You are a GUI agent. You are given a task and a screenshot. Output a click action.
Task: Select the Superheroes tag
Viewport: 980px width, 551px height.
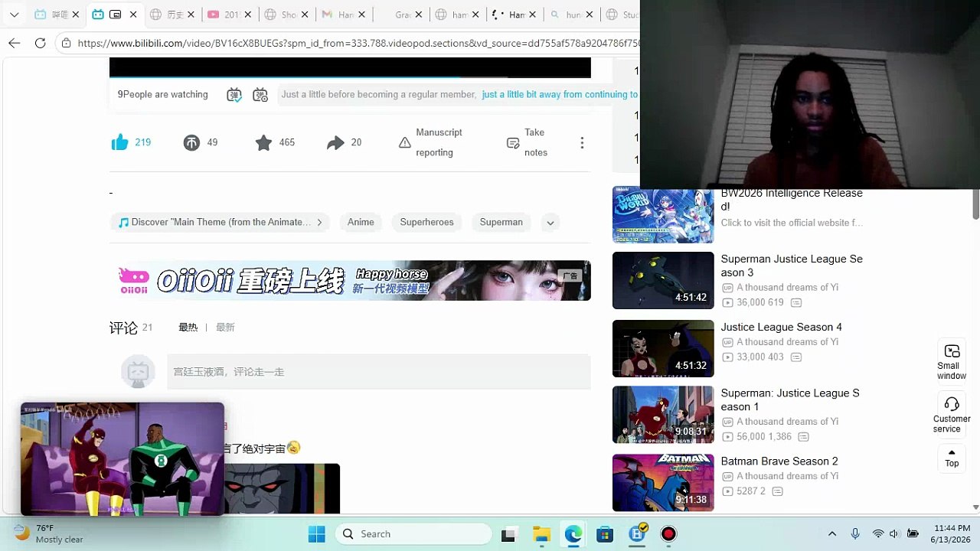(x=426, y=222)
